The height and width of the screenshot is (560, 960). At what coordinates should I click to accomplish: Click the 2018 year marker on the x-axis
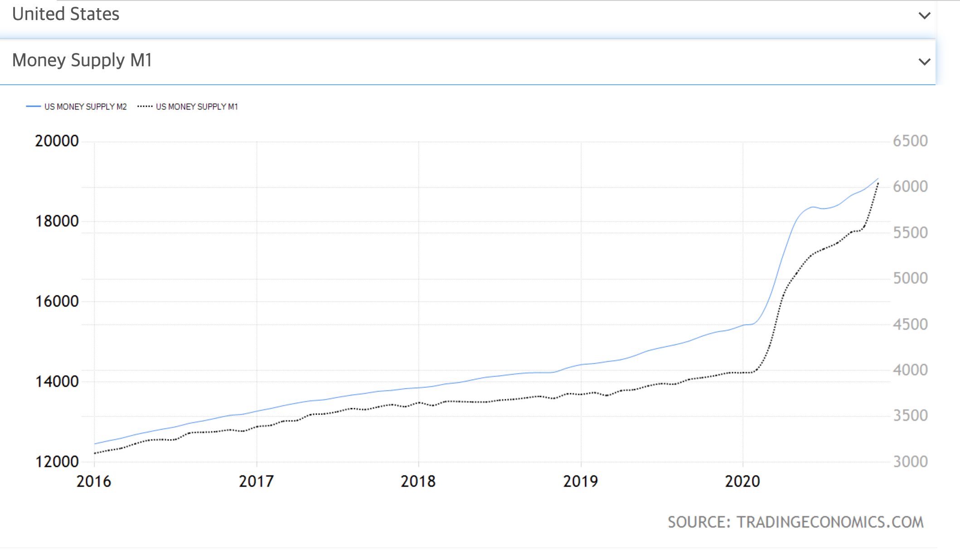(418, 481)
